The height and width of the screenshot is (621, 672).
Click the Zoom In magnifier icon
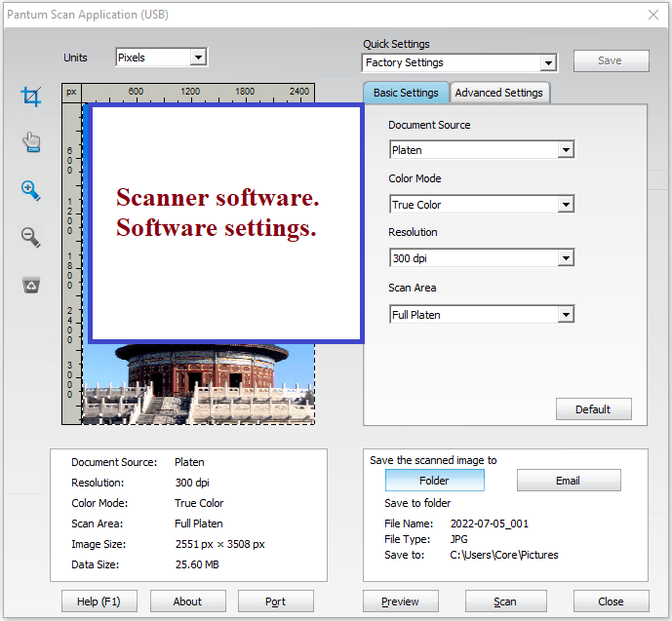point(31,190)
